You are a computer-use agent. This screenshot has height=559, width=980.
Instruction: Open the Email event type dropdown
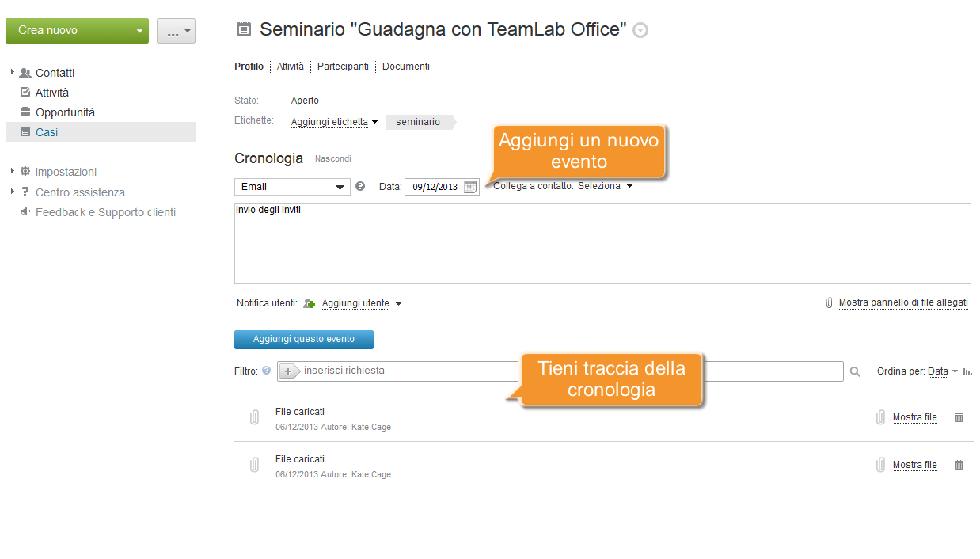click(292, 187)
